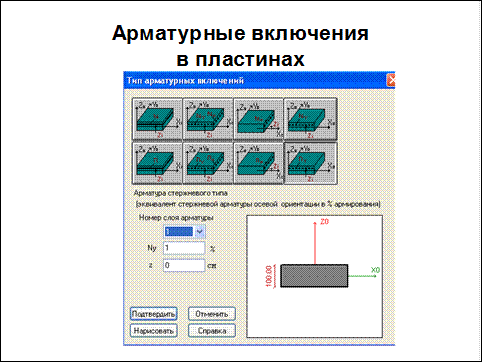Image resolution: width=482 pixels, height=362 pixels.
Task: Select the lowercase ny nx two-direction icon
Action: [208, 163]
